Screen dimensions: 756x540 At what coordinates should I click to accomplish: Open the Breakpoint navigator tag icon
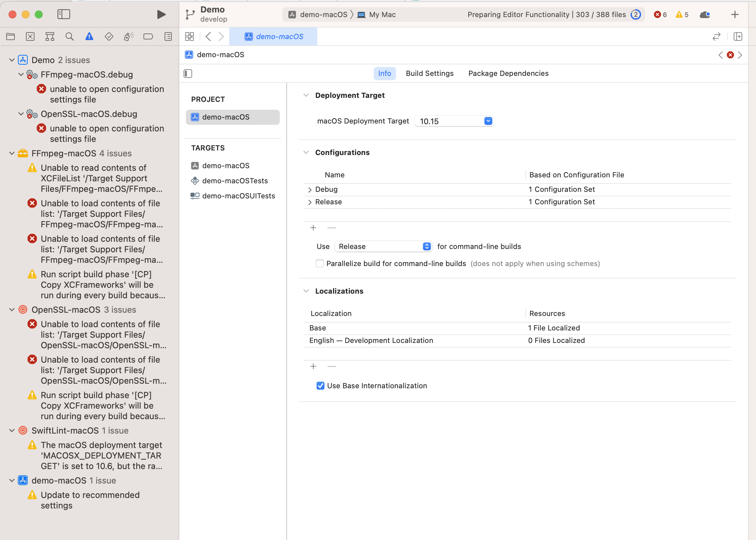(148, 36)
